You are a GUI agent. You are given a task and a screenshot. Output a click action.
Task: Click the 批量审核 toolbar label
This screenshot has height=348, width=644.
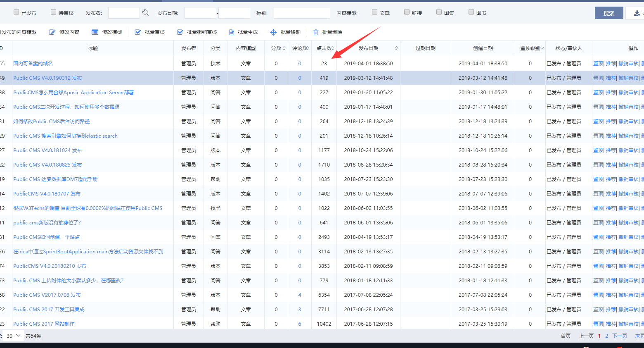tap(155, 32)
